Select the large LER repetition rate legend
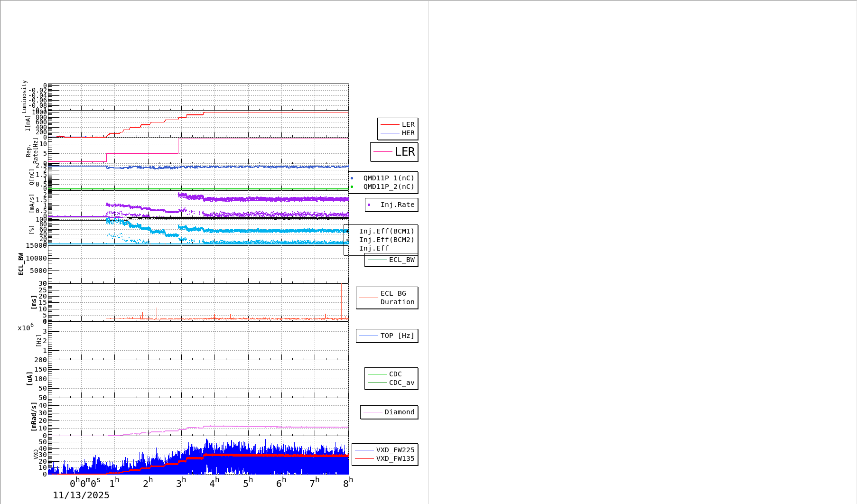The width and height of the screenshot is (857, 504). tap(394, 152)
